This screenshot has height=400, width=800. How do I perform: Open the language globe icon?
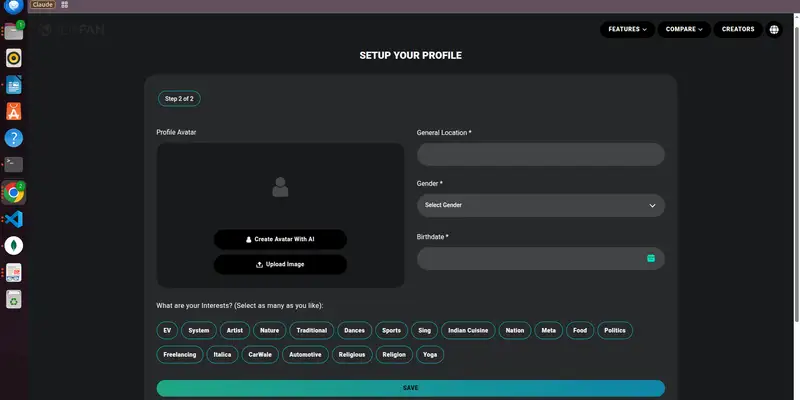(774, 30)
